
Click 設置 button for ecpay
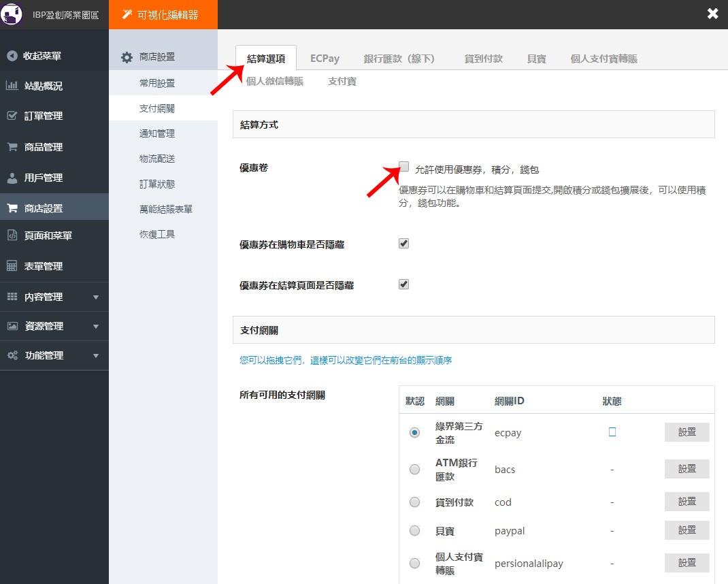click(x=686, y=432)
